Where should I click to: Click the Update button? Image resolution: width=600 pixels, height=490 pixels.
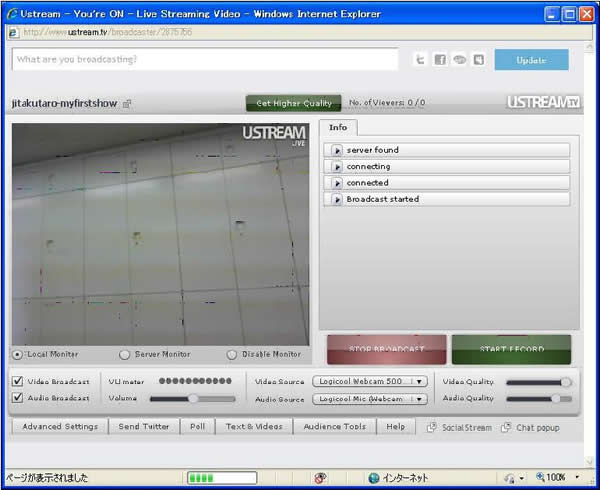click(x=532, y=60)
